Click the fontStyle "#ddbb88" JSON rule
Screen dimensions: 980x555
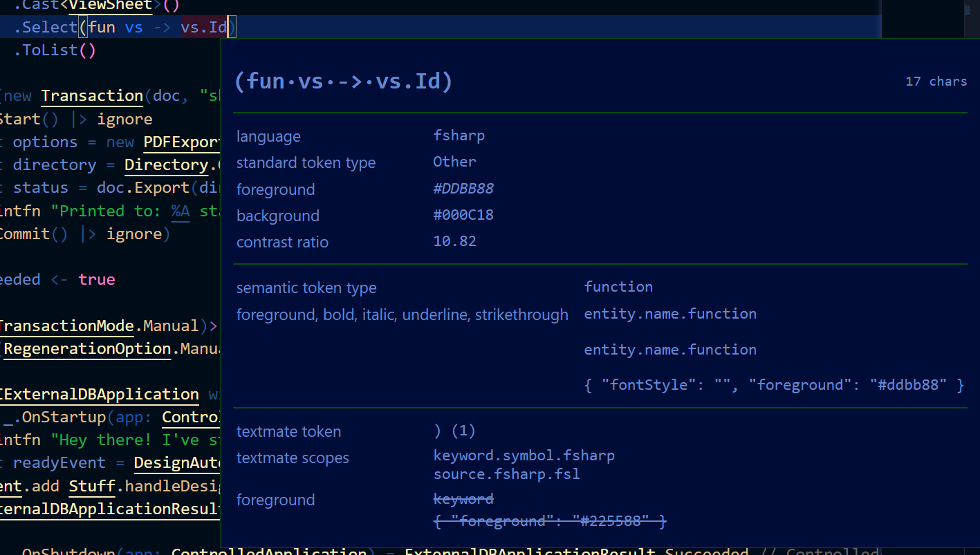774,385
